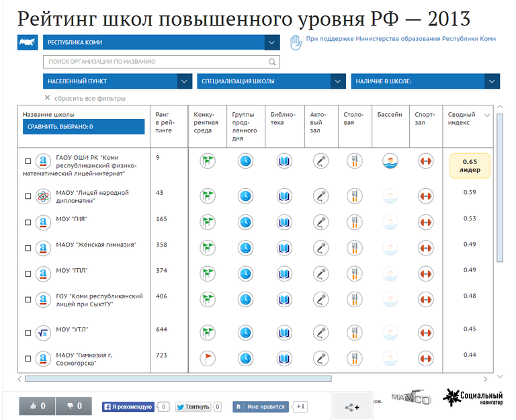This screenshot has height=420, width=516.
Task: Click the Russia map icon button
Action: (x=28, y=42)
